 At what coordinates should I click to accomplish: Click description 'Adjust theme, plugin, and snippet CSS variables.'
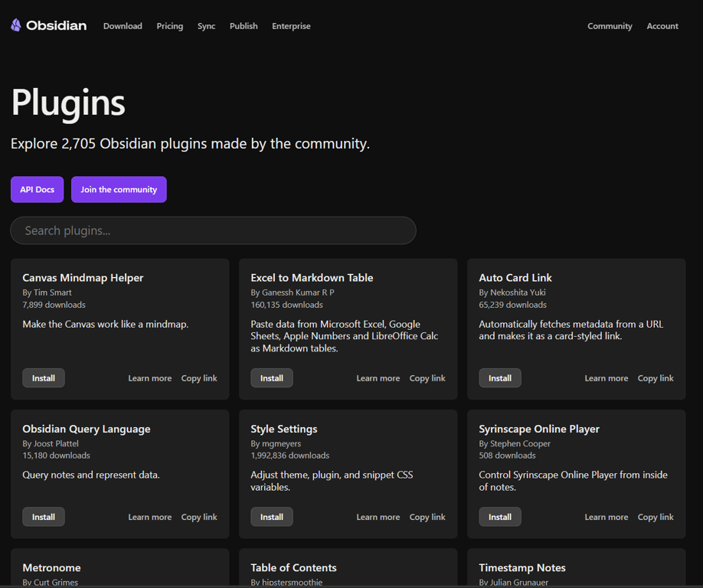332,481
